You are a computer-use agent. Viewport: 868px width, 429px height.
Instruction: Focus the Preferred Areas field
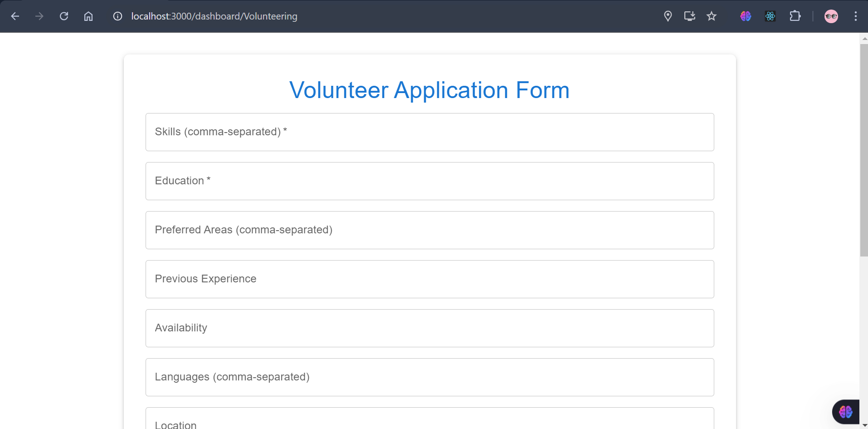[x=429, y=230]
